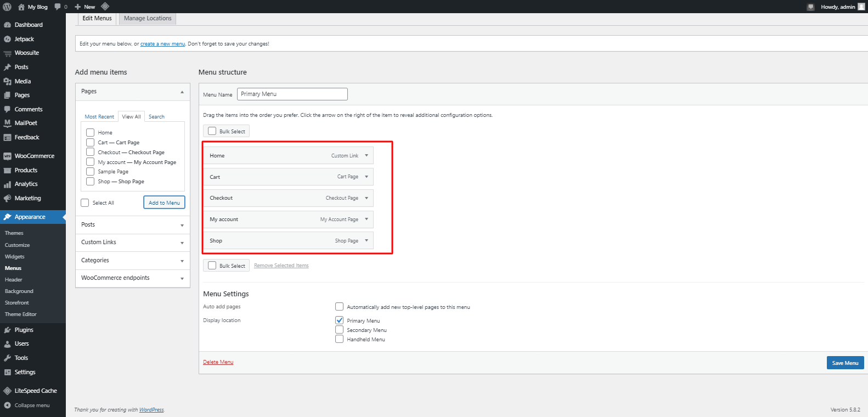Open Themes under Appearance

click(x=14, y=233)
